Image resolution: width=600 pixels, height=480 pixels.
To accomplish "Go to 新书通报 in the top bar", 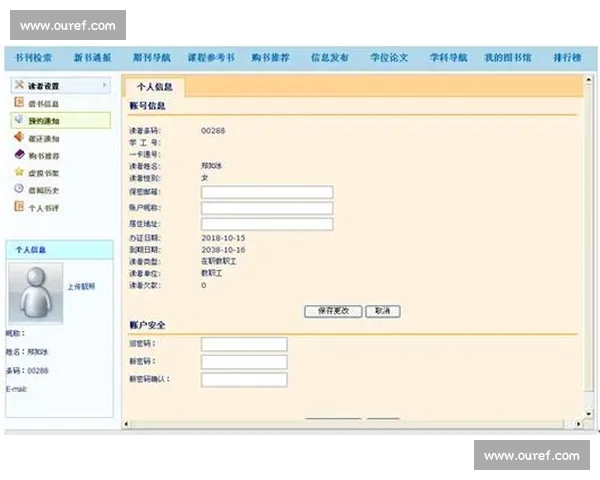I will 92,58.
